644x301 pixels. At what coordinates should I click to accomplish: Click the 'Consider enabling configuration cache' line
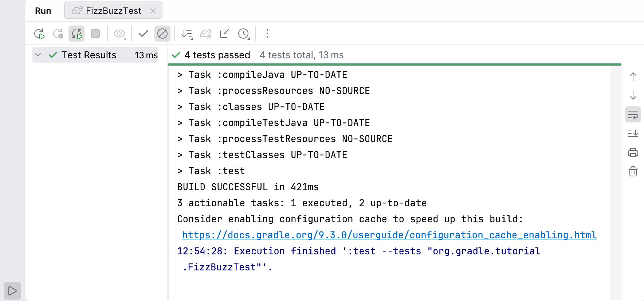coord(350,219)
